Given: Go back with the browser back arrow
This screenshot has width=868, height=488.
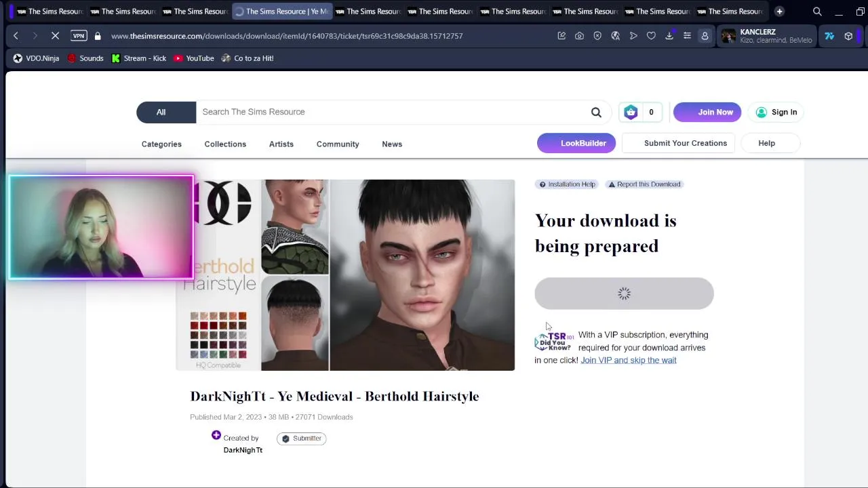Looking at the screenshot, I should 16,36.
